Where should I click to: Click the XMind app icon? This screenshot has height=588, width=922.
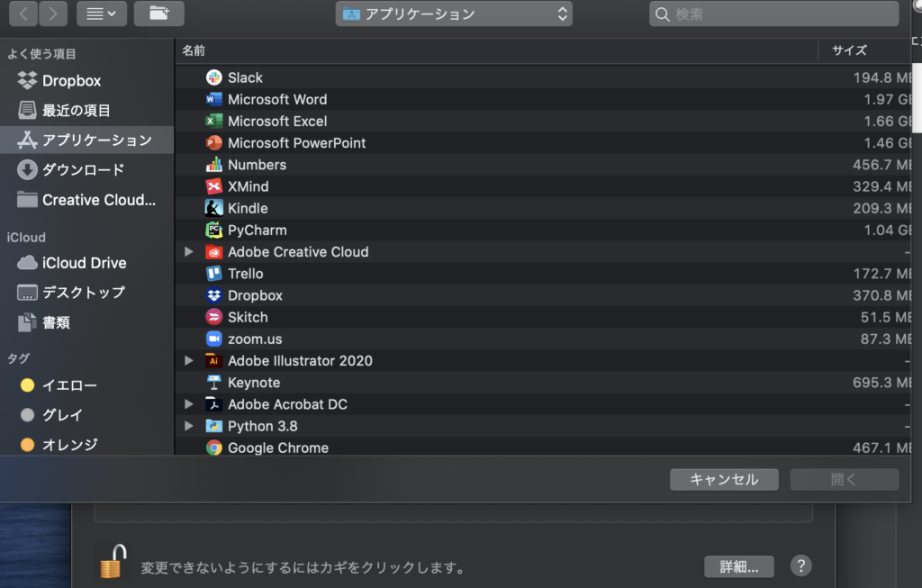tap(213, 186)
